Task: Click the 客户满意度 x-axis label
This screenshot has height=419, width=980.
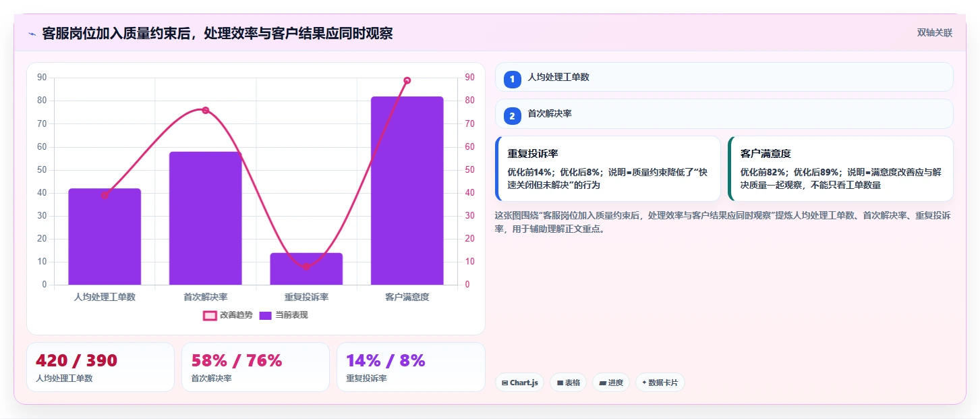Action: coord(407,297)
